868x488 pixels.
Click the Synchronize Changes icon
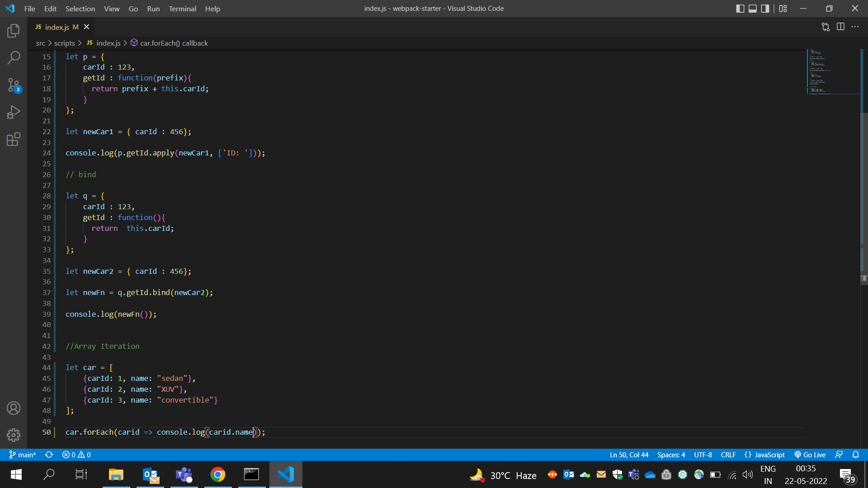pos(49,455)
